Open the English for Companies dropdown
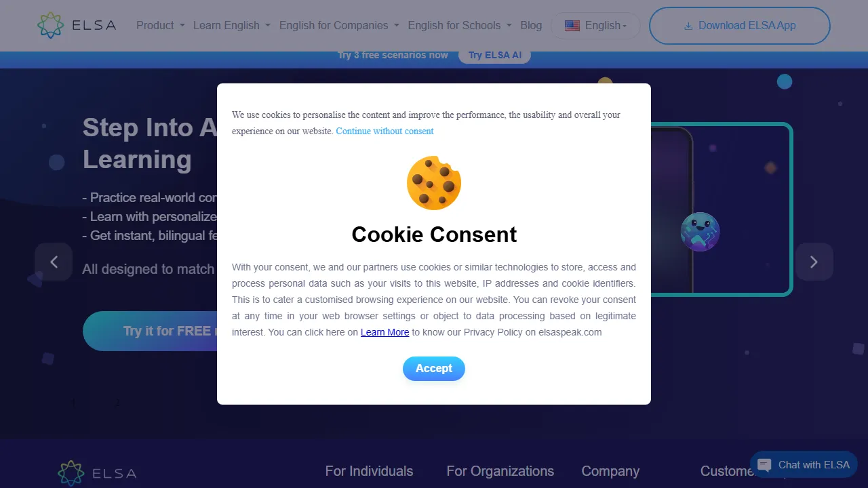Screen dimensions: 868x488 pos(339,25)
